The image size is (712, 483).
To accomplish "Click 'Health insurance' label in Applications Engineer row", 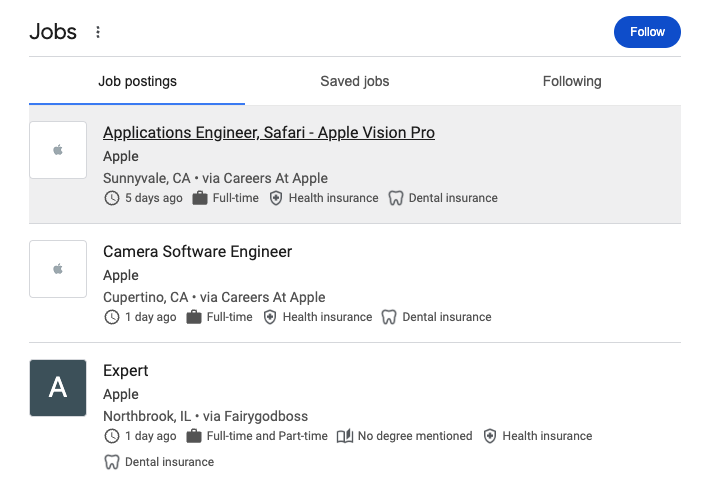I will click(x=334, y=198).
